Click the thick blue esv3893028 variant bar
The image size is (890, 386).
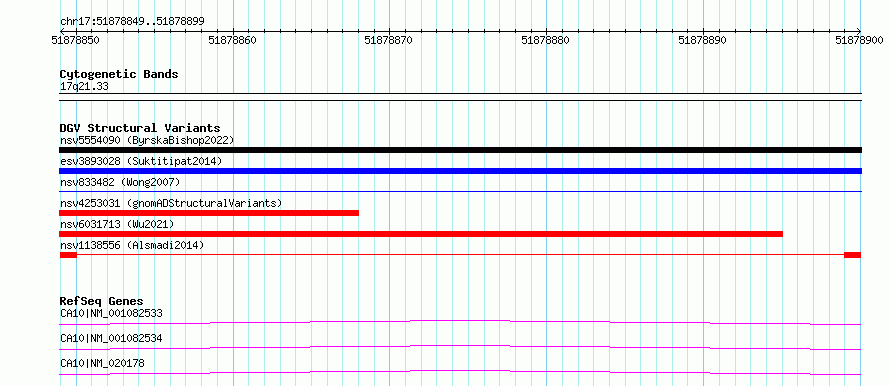tap(460, 171)
